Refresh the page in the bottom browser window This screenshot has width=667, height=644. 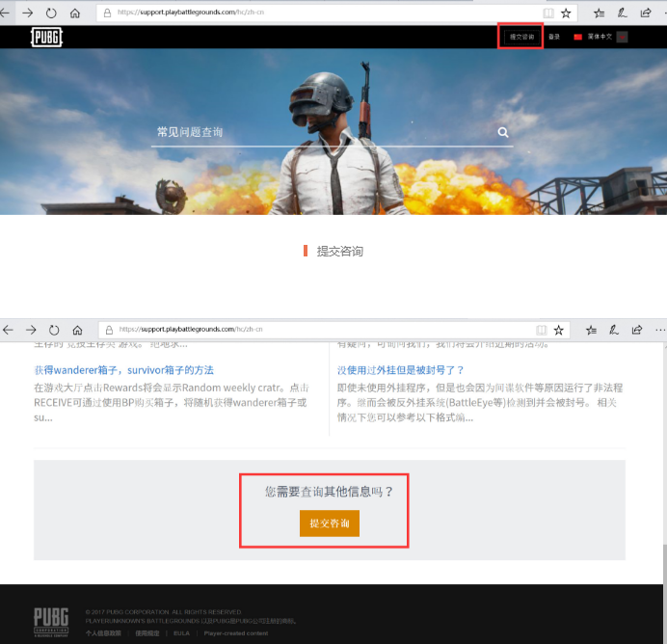coord(54,330)
